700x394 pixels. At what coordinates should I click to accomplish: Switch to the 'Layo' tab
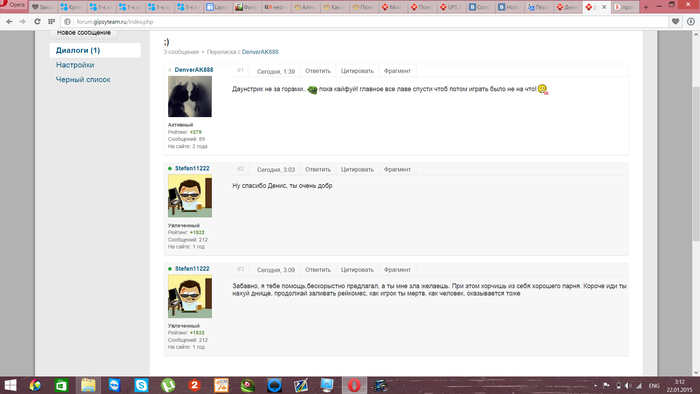coord(217,7)
